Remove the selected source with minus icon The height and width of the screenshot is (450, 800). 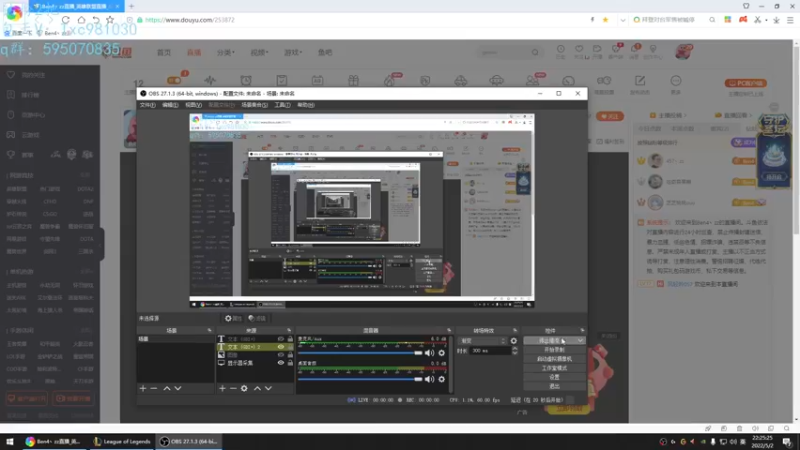233,388
